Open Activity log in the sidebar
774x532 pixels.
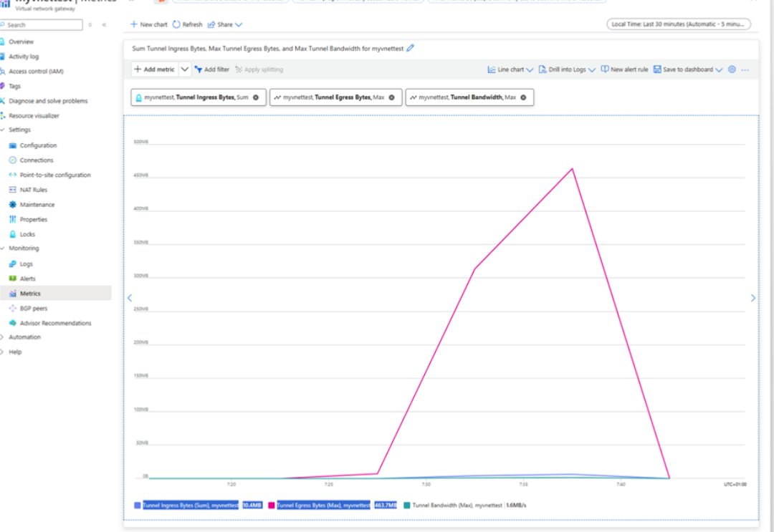[x=23, y=57]
